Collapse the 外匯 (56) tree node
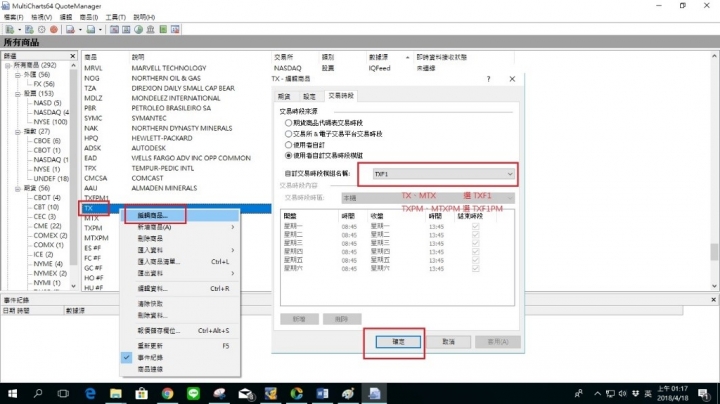Image resolution: width=720 pixels, height=404 pixels. pos(17,74)
